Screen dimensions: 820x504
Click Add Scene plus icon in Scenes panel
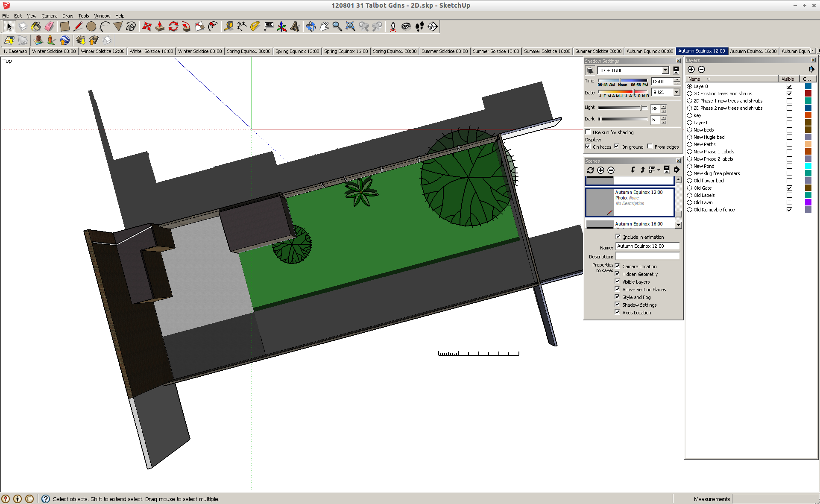coord(600,170)
